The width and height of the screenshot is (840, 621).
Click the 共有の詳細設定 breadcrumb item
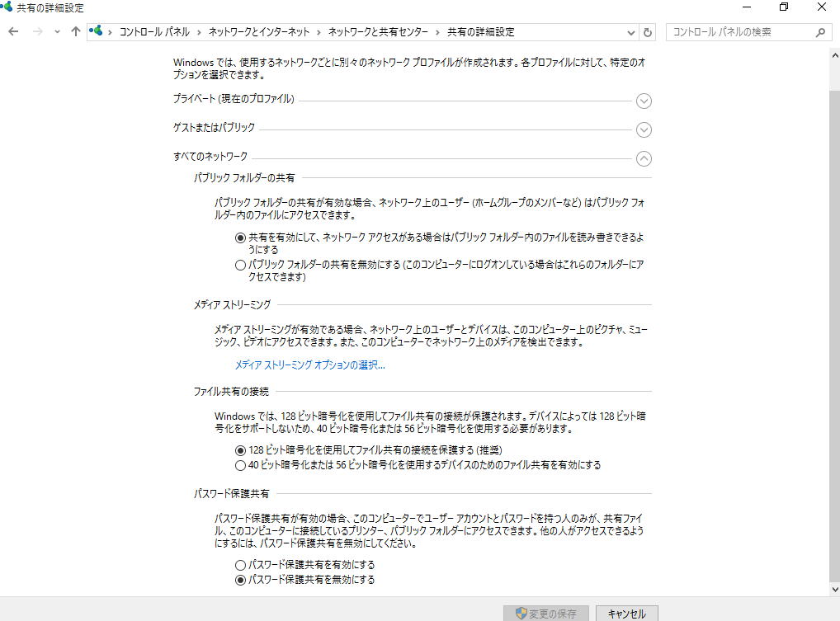pyautogui.click(x=480, y=32)
